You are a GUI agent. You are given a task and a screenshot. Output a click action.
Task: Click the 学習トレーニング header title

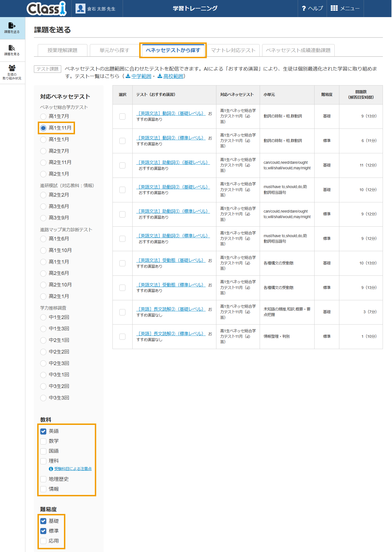tap(195, 8)
